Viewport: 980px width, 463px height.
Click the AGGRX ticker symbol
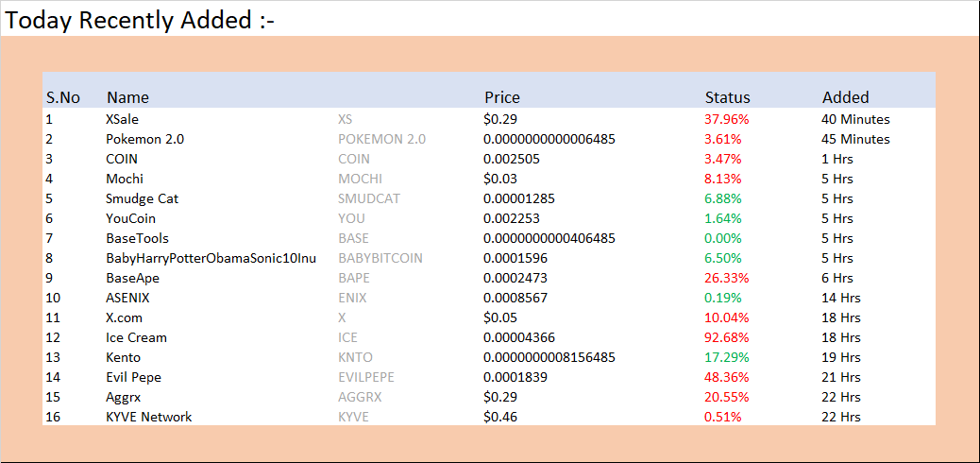360,397
